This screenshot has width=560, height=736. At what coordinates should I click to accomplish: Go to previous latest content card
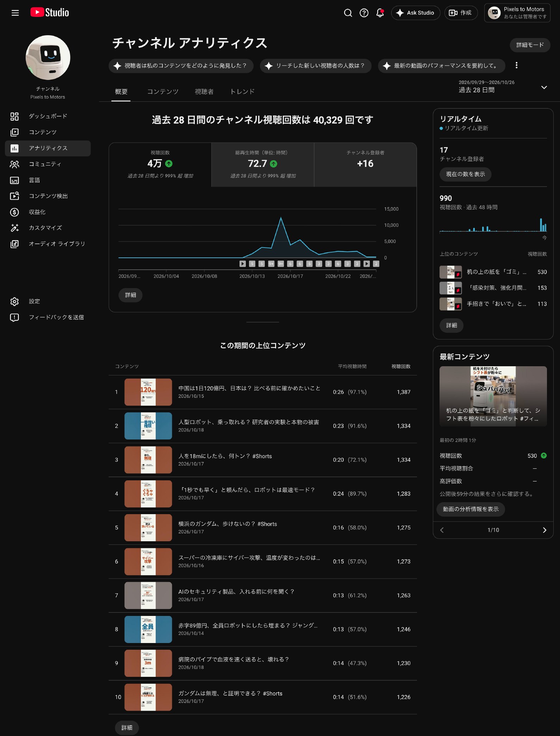pyautogui.click(x=442, y=530)
